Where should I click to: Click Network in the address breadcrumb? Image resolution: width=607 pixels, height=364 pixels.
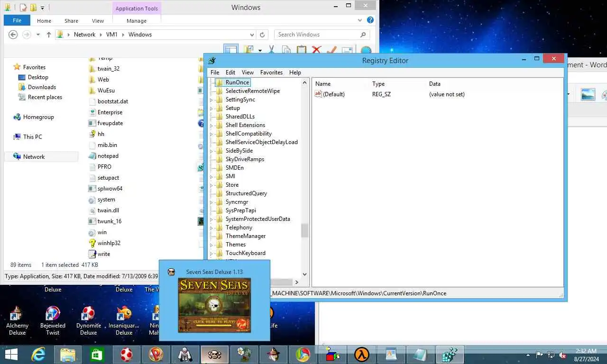click(x=84, y=35)
